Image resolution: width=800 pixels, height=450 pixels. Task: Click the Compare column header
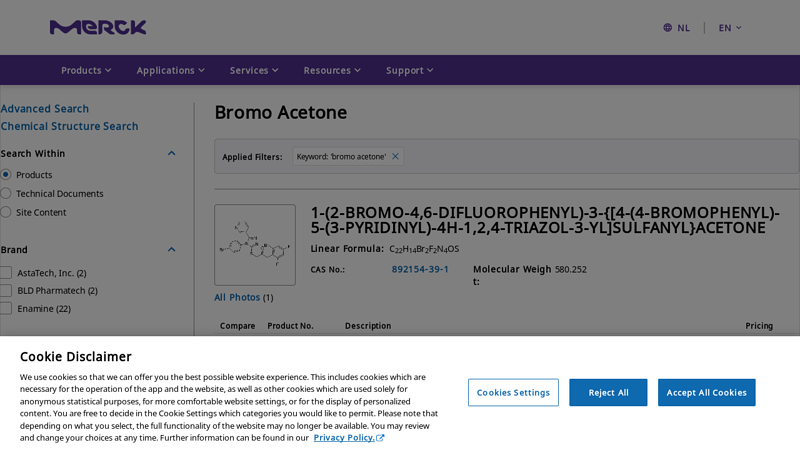coord(237,326)
